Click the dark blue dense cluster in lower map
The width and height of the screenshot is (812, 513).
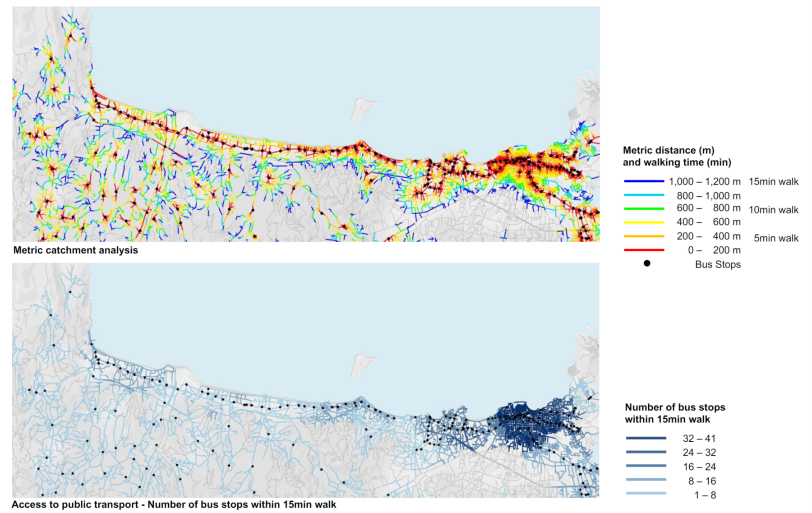click(523, 424)
